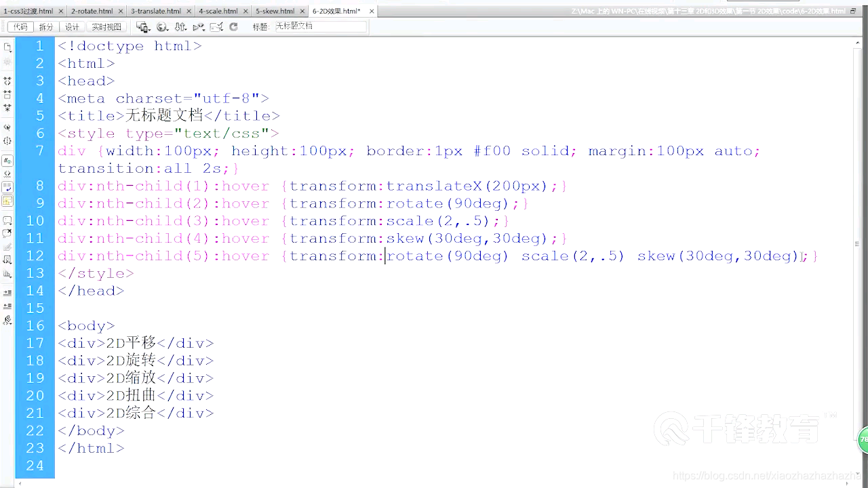
Task: Click the Expand All icon
Action: click(7, 107)
